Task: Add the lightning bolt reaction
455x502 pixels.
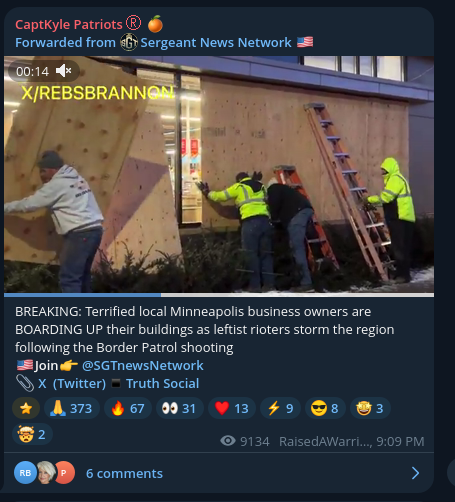Action: coord(280,408)
